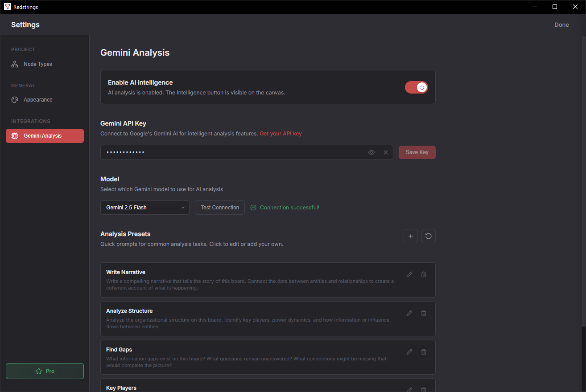
Task: Open the Get your API key link
Action: tap(281, 133)
